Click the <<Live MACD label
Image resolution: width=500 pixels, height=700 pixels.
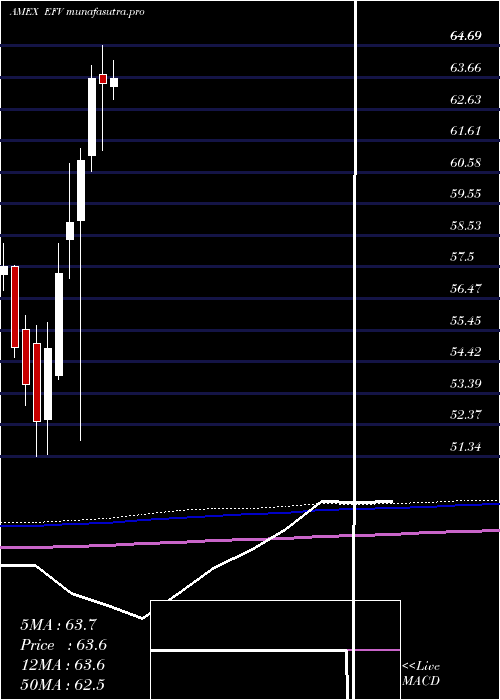(421, 674)
